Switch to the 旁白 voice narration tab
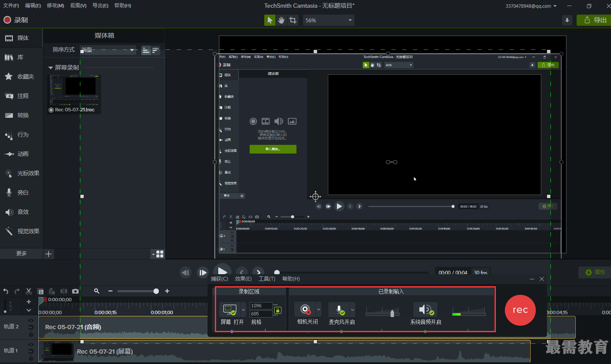Viewport: 611px width, 364px height. (21, 193)
